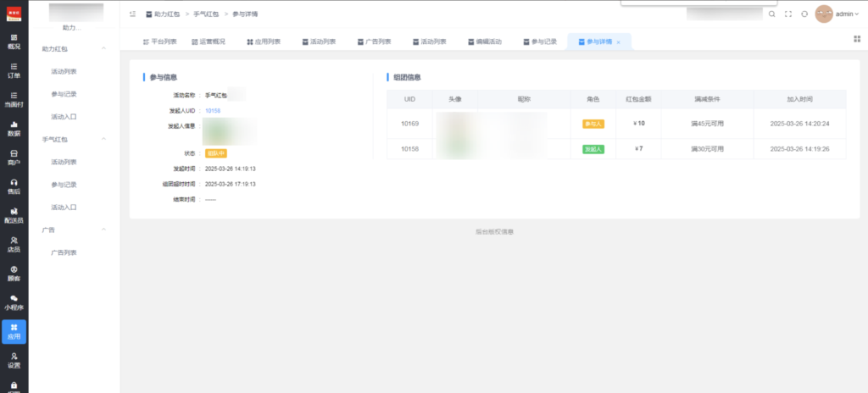
Task: Open the 概况 overview section in sidebar
Action: pos(14,42)
